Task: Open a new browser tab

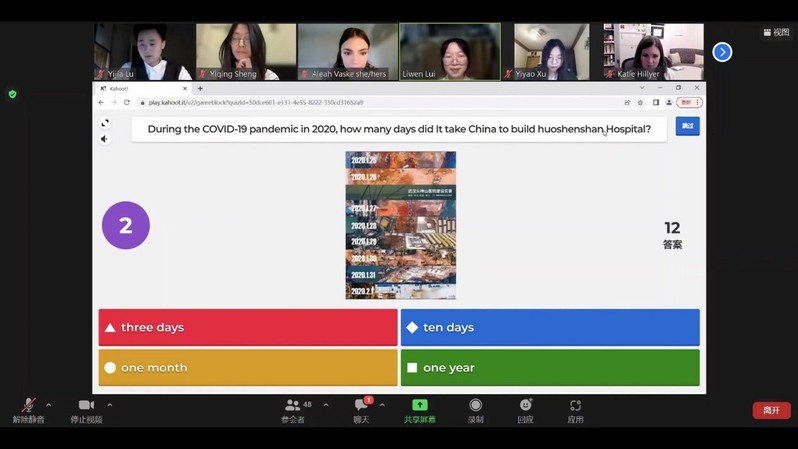Action: (200, 88)
